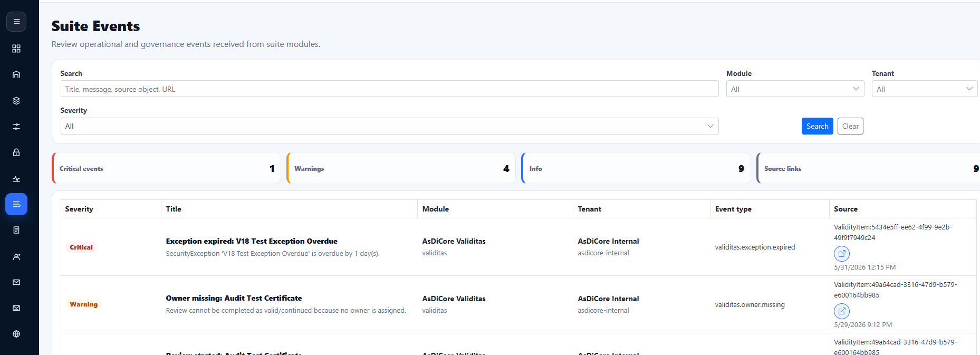Click the 'Review cannot be completed' message text
This screenshot has width=980, height=355.
coord(286,311)
